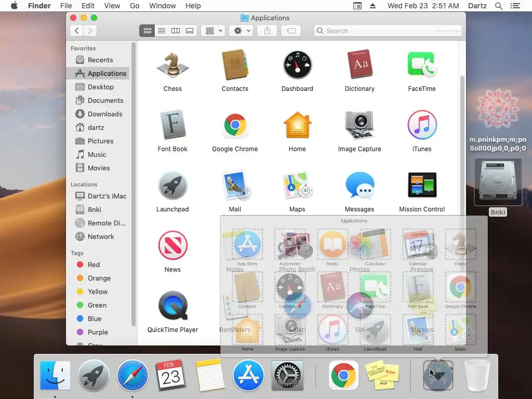
Task: Open Google Chrome from the Dock
Action: coord(343,376)
